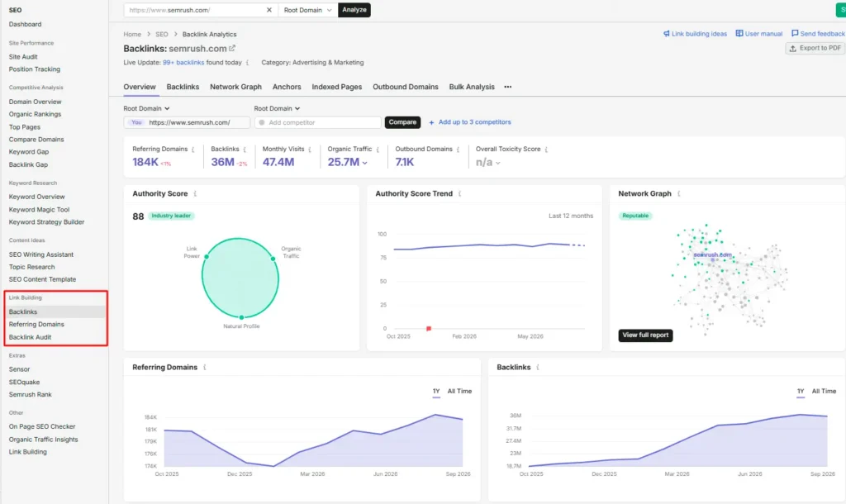This screenshot has width=846, height=504.
Task: Open Root Domain dropdown in top search bar
Action: (x=307, y=10)
